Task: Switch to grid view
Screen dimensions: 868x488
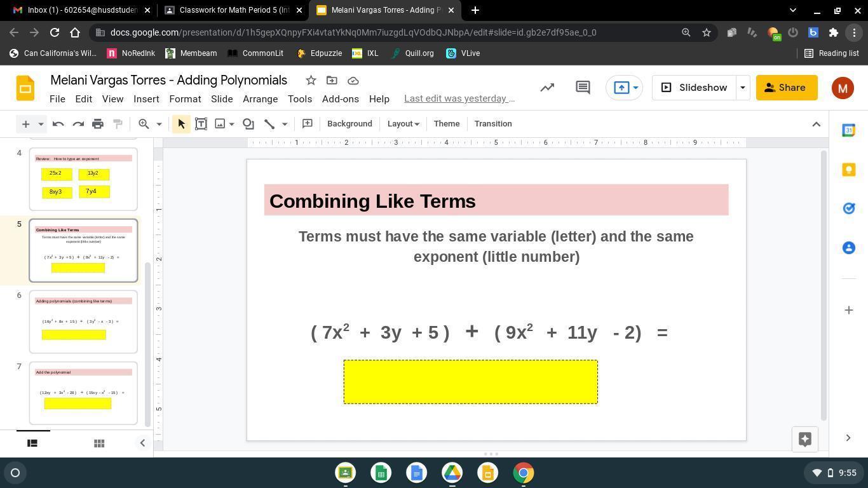Action: 99,443
